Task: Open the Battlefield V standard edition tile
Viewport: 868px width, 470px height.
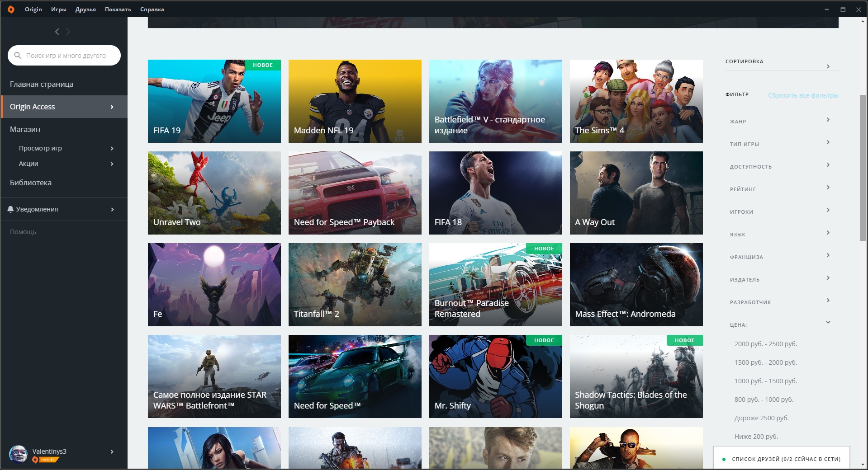Action: (495, 101)
